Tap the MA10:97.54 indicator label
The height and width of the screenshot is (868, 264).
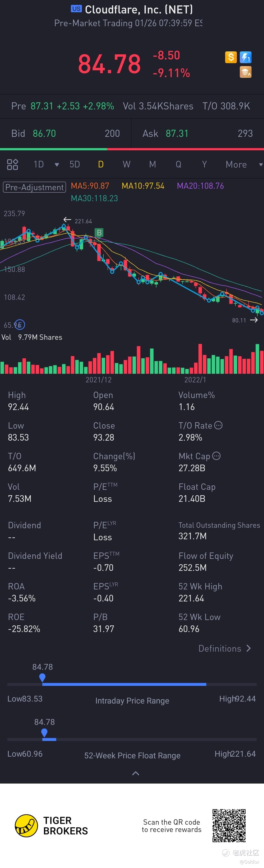click(143, 186)
